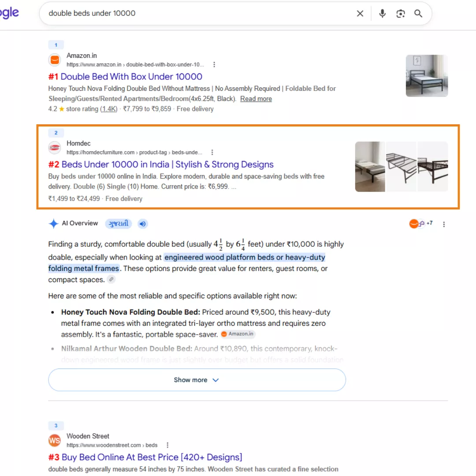Click the magnifying glass search button
Screen dimensions: 476x476
[418, 13]
